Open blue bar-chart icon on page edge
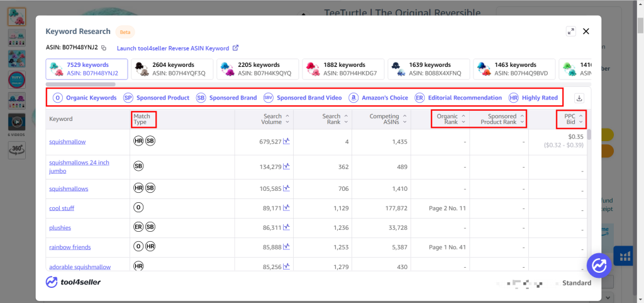 pos(625,256)
